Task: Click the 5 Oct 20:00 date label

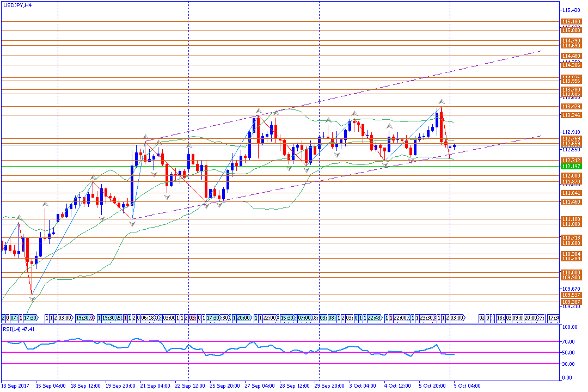Action: (x=432, y=385)
